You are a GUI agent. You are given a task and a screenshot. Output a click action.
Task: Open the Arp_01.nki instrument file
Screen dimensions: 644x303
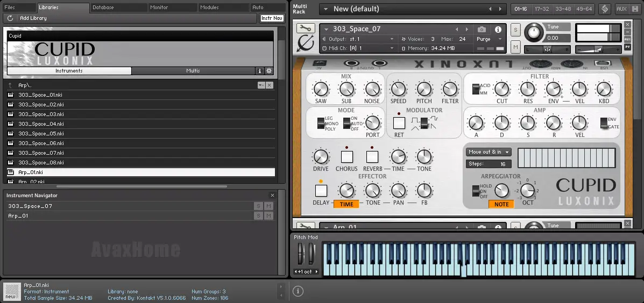click(141, 172)
